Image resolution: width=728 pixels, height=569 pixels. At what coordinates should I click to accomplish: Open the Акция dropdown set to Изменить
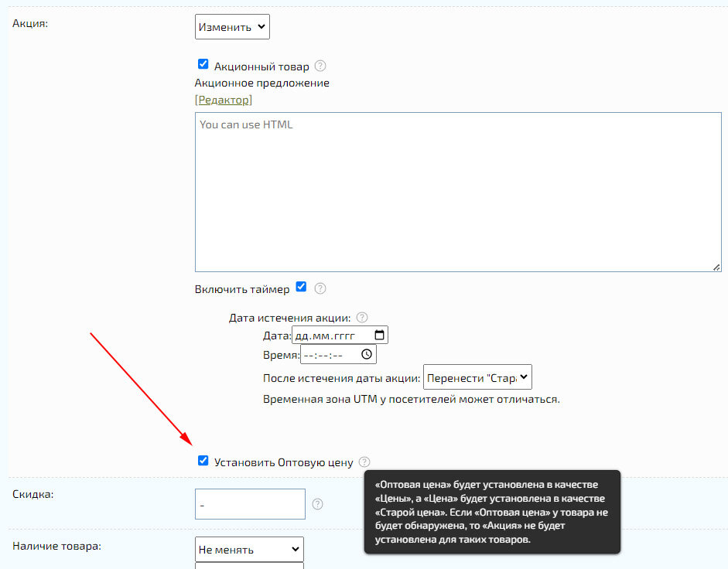tap(231, 27)
